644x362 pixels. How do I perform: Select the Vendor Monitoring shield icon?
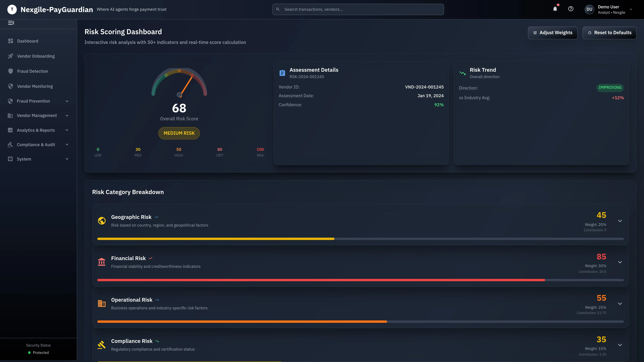point(11,86)
